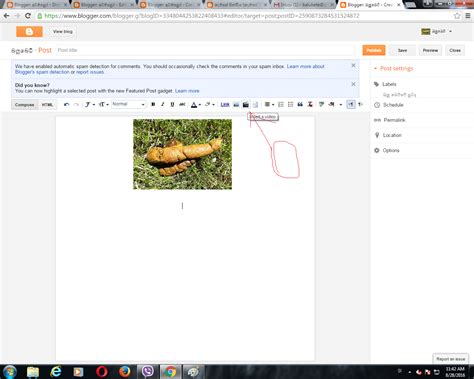
Task: Toggle bold formatting
Action: coord(153,104)
